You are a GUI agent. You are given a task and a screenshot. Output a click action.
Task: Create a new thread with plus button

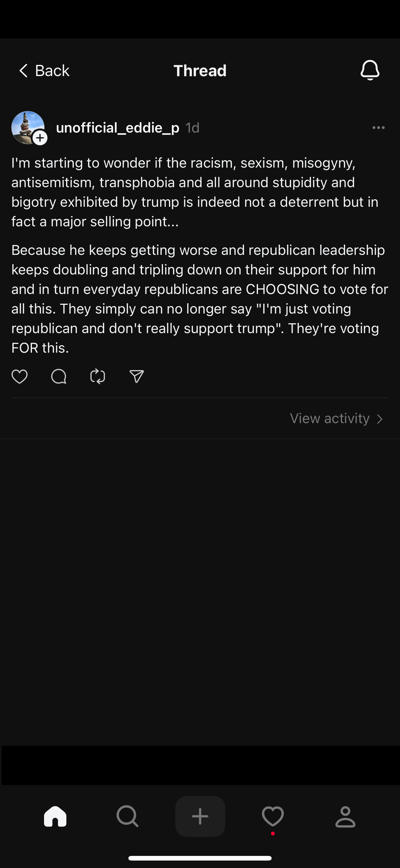pos(200,816)
